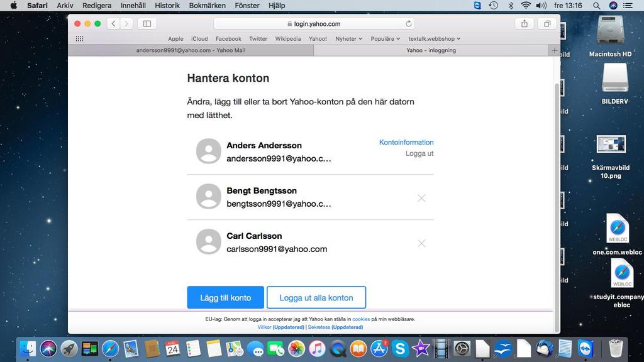The height and width of the screenshot is (362, 644).
Task: Reload the login.yahoo.com page
Action: click(x=409, y=24)
